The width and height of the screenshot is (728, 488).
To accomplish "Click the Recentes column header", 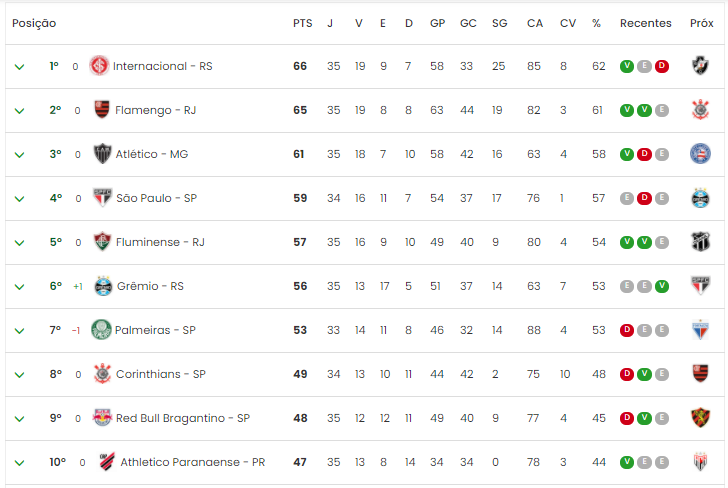I will (646, 23).
